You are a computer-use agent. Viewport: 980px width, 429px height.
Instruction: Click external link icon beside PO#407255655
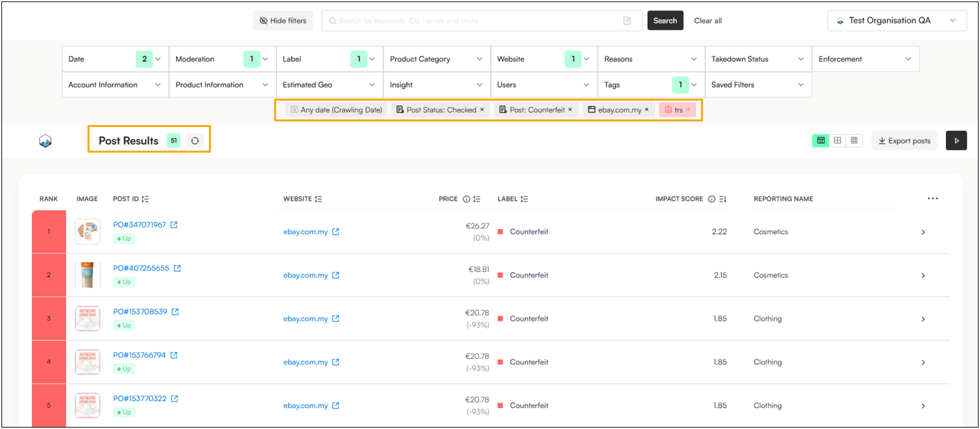(x=177, y=269)
